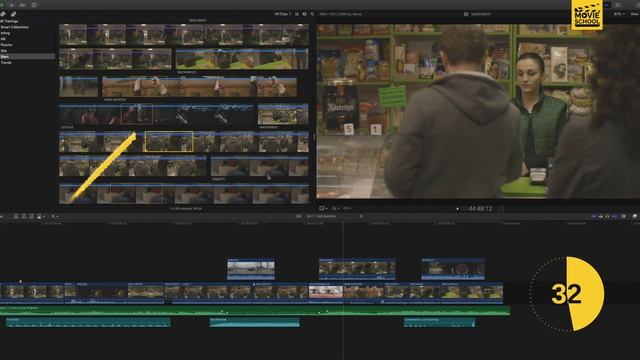Toggle video skimming in the timeline toolbar
This screenshot has width=640, height=360.
594,216
